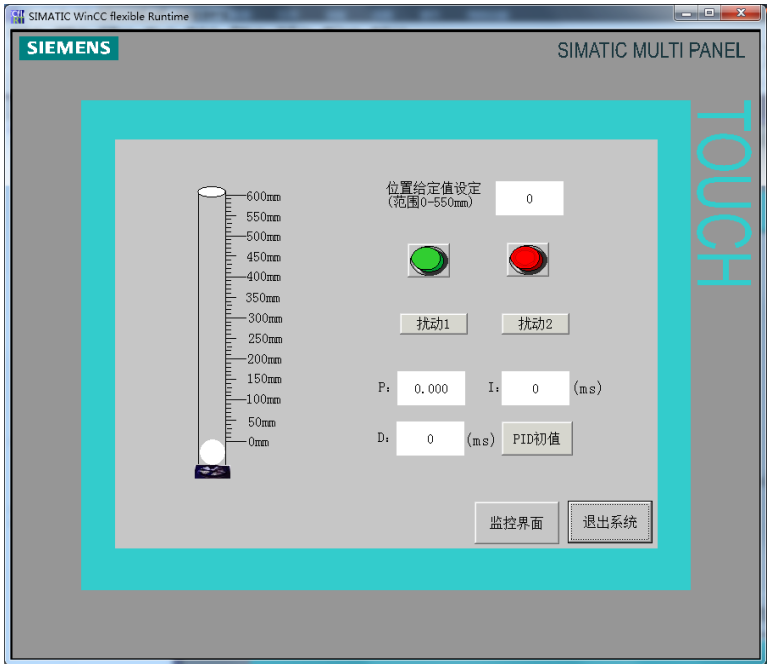
Task: Click the SIMATIC MULTI PANEL heading
Action: (x=651, y=51)
